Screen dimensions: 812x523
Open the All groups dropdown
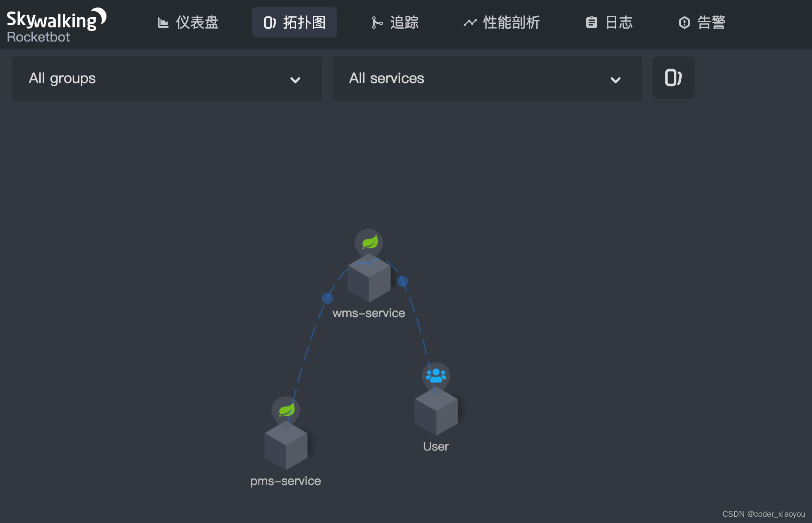coord(167,79)
